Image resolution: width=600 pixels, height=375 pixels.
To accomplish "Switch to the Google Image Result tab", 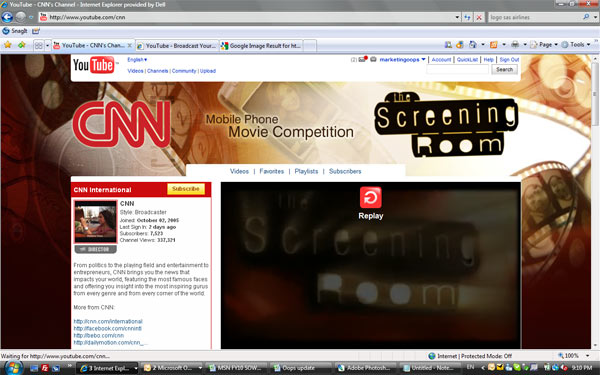I will (262, 46).
